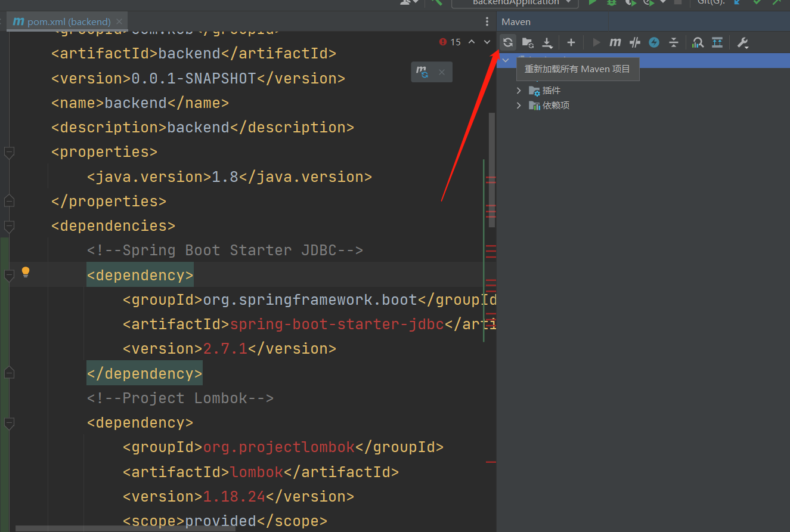
Task: Expand the 插件 node
Action: (x=519, y=91)
